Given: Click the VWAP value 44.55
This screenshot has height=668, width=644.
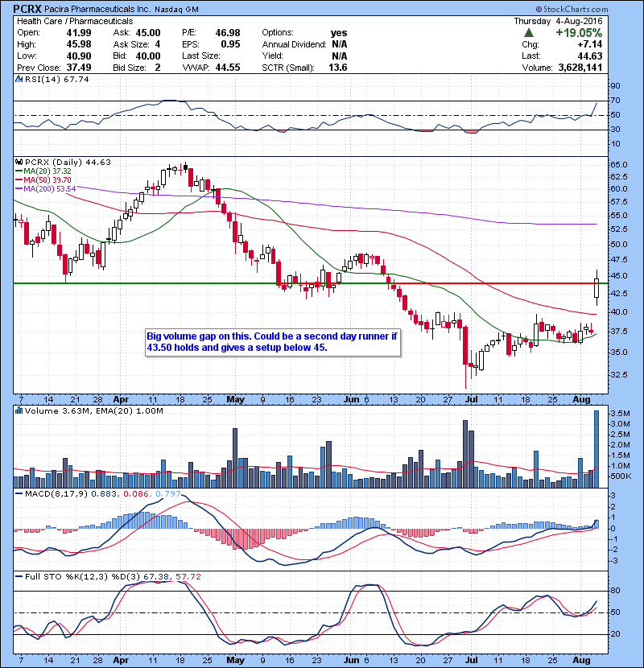Looking at the screenshot, I should 228,68.
